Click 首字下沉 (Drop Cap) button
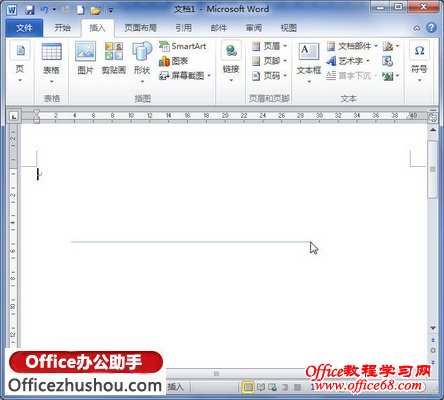The image size is (444, 400). pyautogui.click(x=351, y=76)
